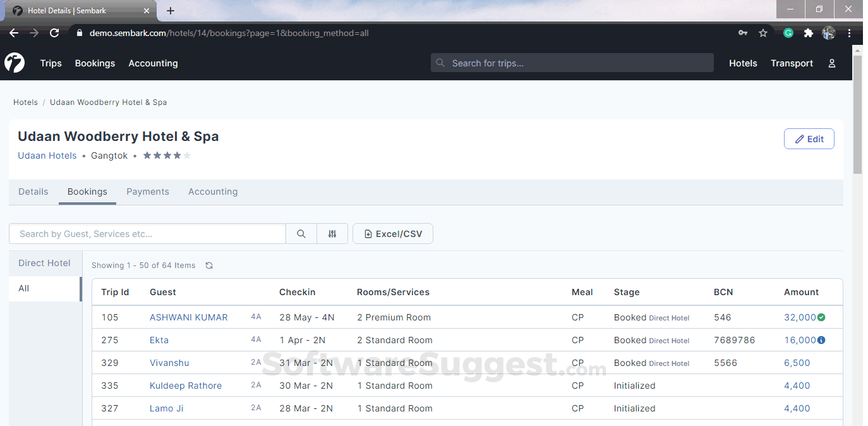The image size is (868, 426).
Task: Click the Edit button
Action: click(x=809, y=138)
